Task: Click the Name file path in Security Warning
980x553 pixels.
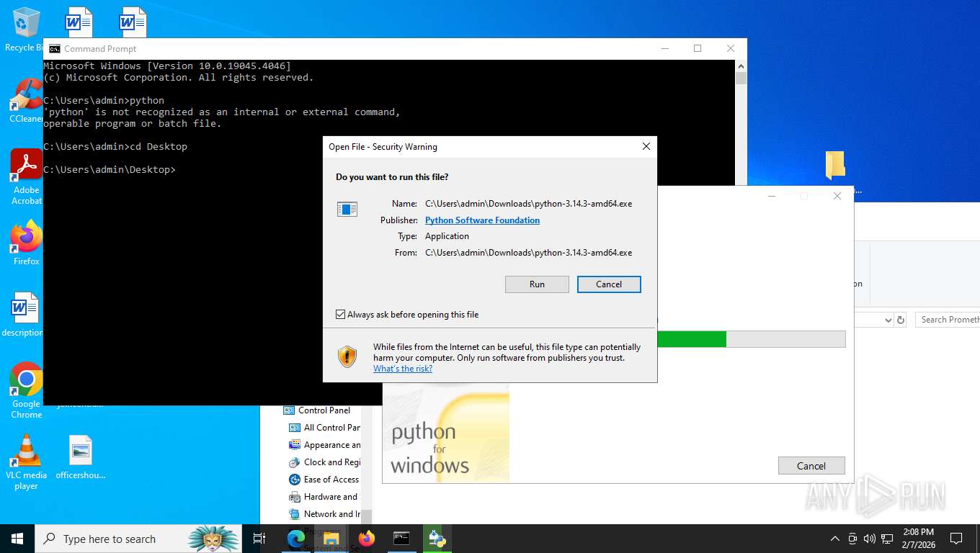Action: pyautogui.click(x=528, y=204)
